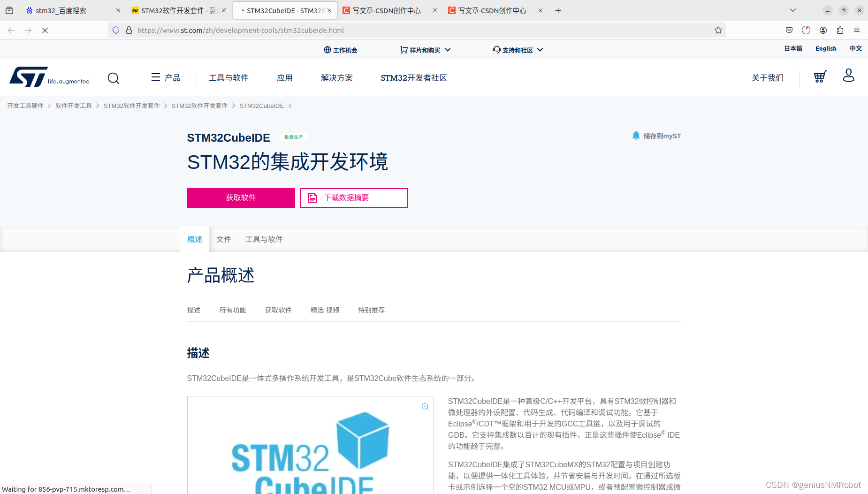Viewport: 868px width, 494px height.
Task: Open STM32开发者社区 navigation item
Action: pyautogui.click(x=414, y=78)
